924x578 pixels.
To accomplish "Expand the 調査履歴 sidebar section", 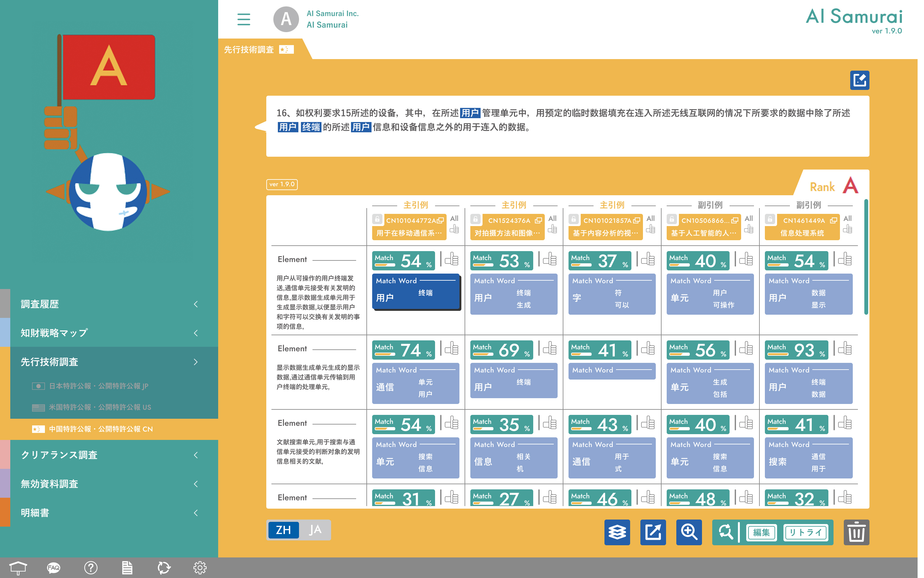I will [114, 304].
